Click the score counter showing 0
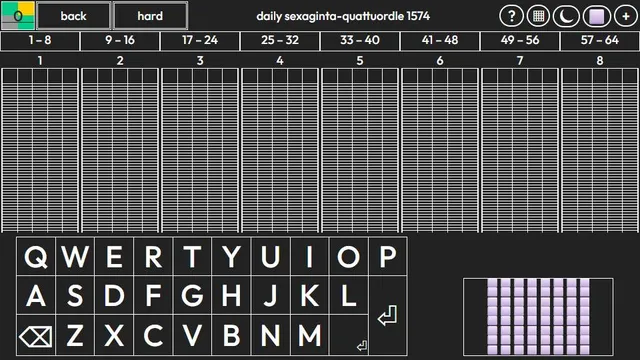 click(x=18, y=16)
